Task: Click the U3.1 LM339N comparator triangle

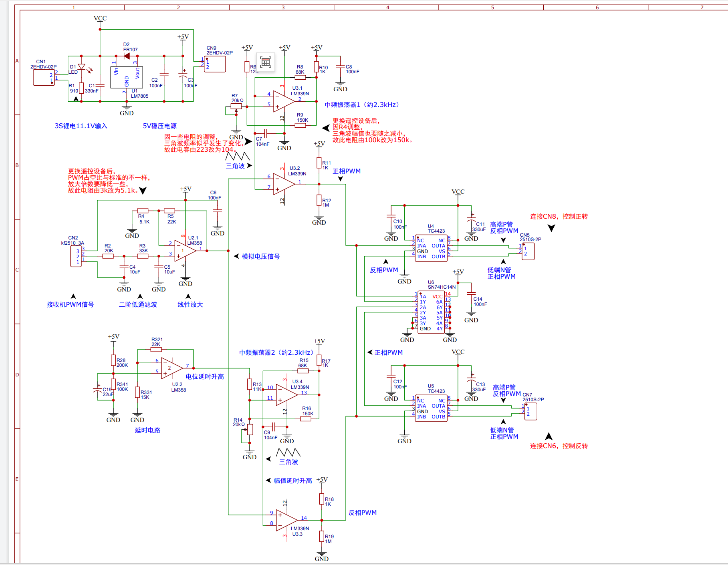Action: pos(284,101)
